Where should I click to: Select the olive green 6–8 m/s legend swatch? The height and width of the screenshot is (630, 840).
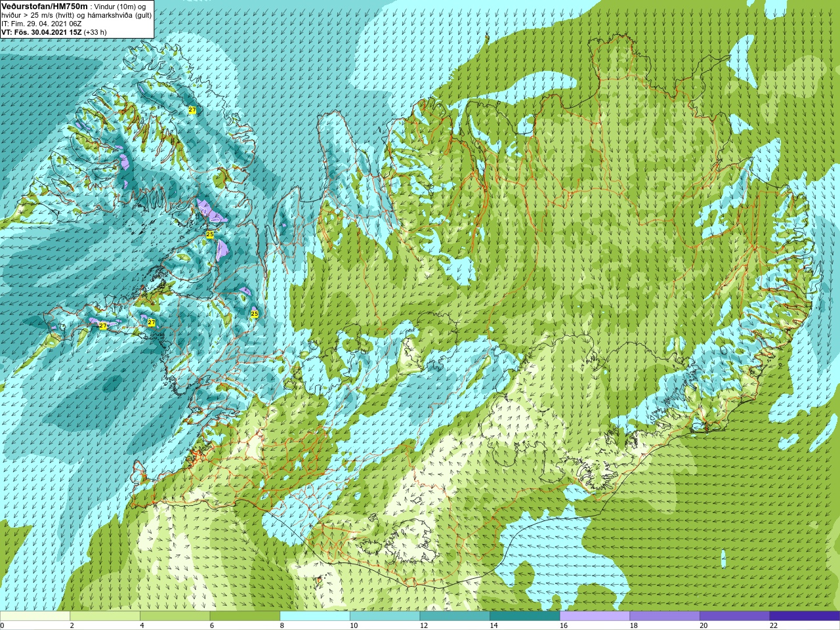[x=245, y=616]
